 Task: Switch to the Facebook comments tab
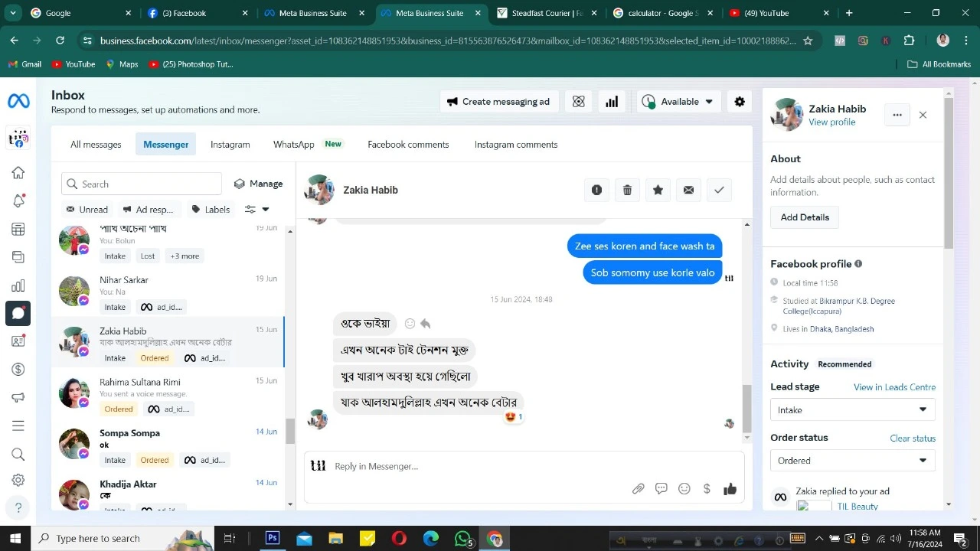coord(408,144)
